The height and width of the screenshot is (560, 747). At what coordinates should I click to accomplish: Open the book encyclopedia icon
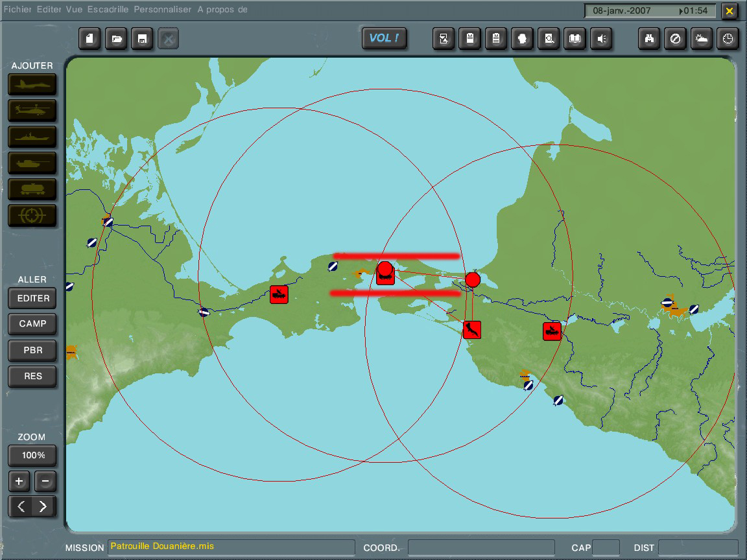coord(575,39)
